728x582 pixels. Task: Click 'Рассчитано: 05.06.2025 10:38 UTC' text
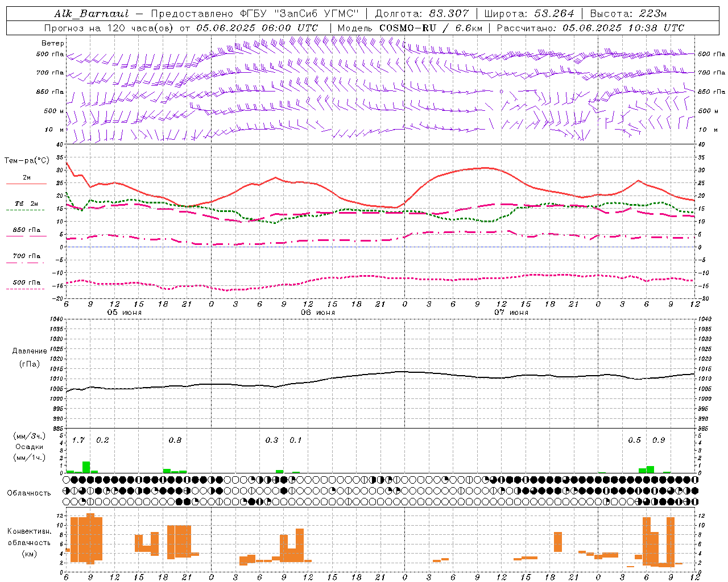point(590,28)
